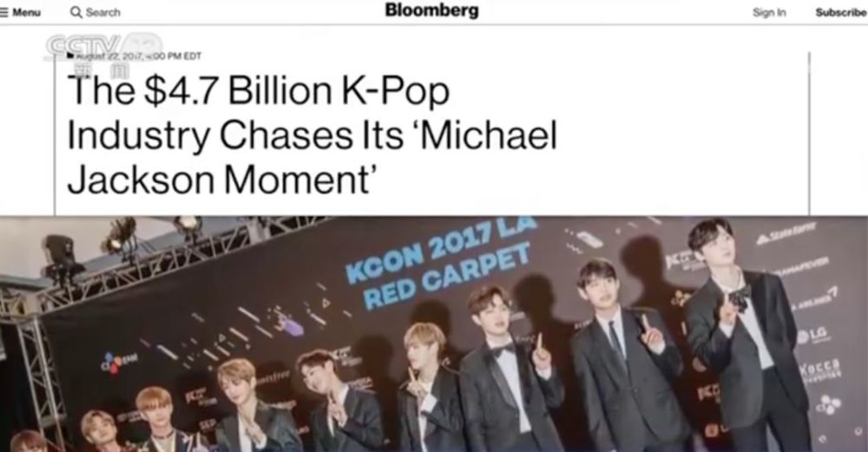Open the hamburger Menu icon

tap(3, 12)
